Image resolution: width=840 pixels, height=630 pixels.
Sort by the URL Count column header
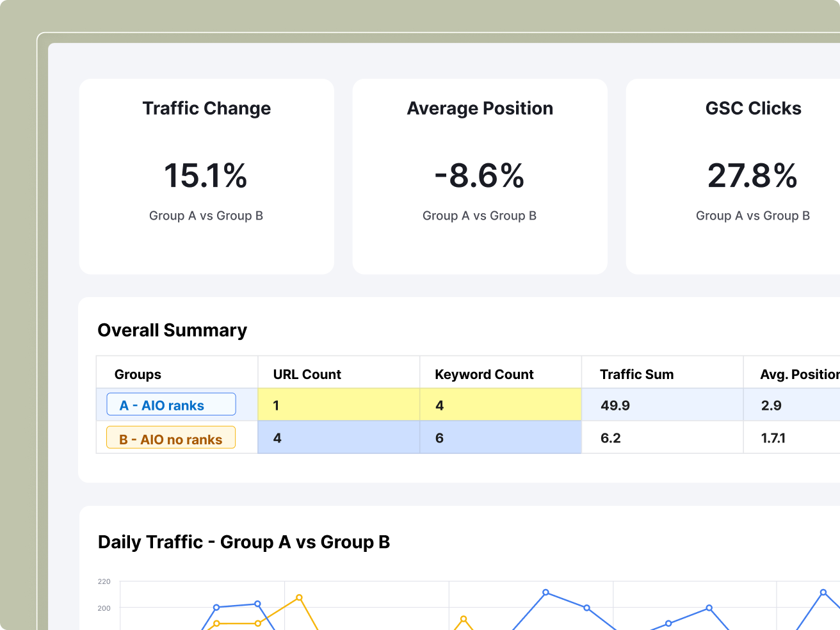coord(307,374)
